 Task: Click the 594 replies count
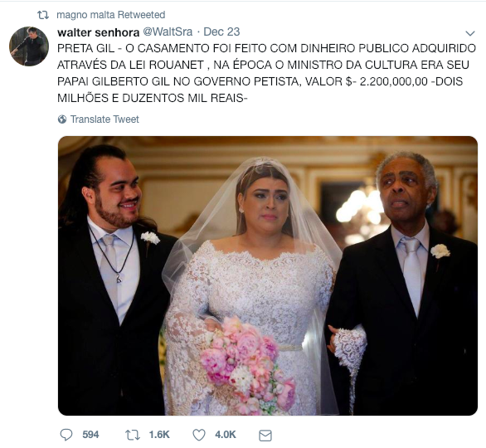[90, 435]
